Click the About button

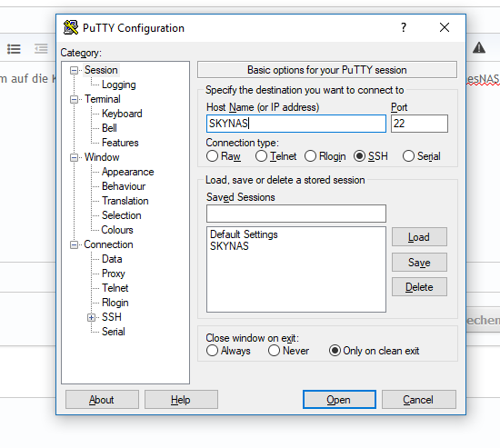point(102,400)
